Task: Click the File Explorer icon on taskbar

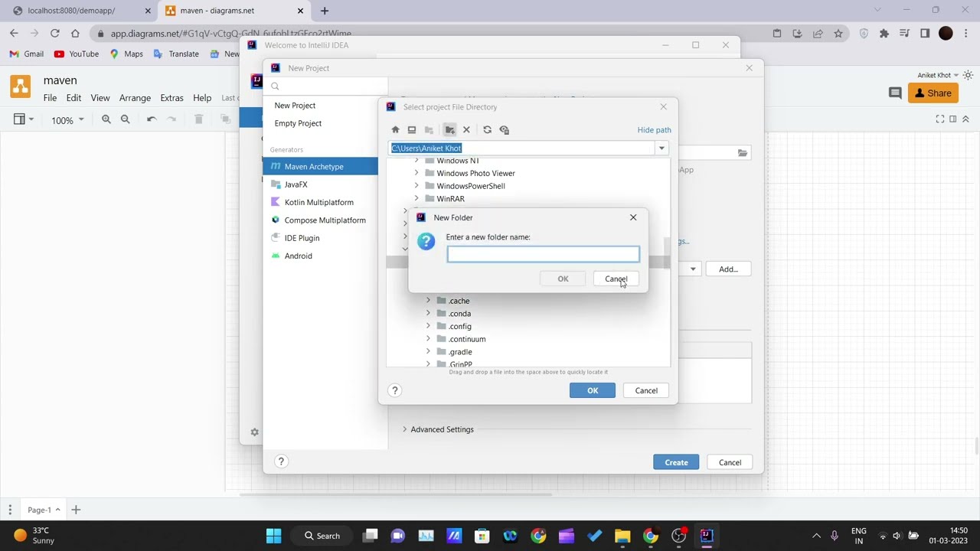Action: [x=622, y=536]
